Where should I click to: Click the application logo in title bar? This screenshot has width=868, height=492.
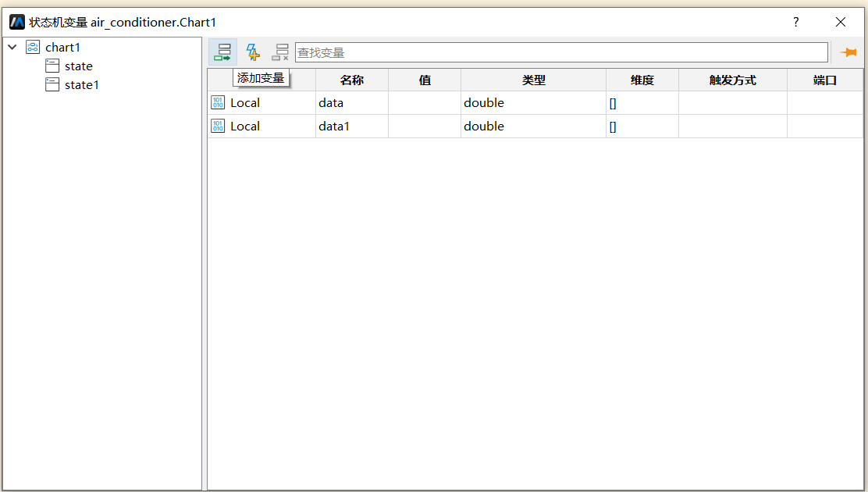pyautogui.click(x=17, y=22)
